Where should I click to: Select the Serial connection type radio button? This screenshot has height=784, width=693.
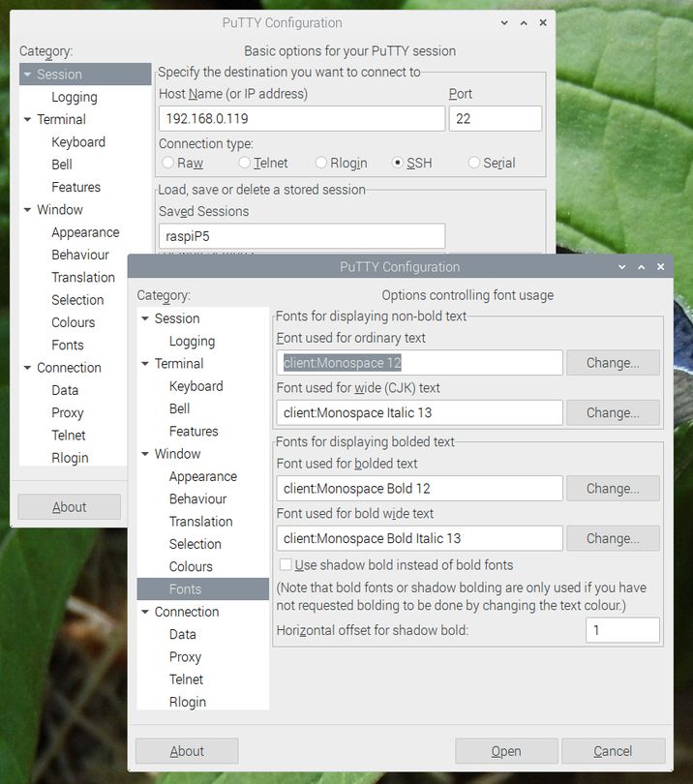pos(474,163)
